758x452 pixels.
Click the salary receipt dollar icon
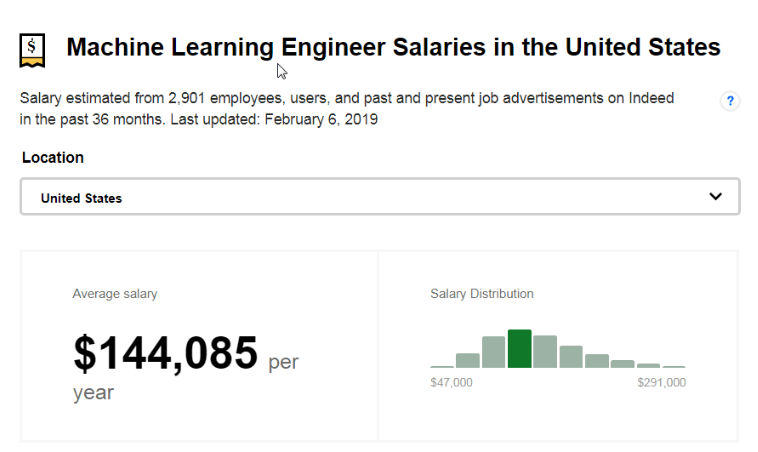coord(32,50)
